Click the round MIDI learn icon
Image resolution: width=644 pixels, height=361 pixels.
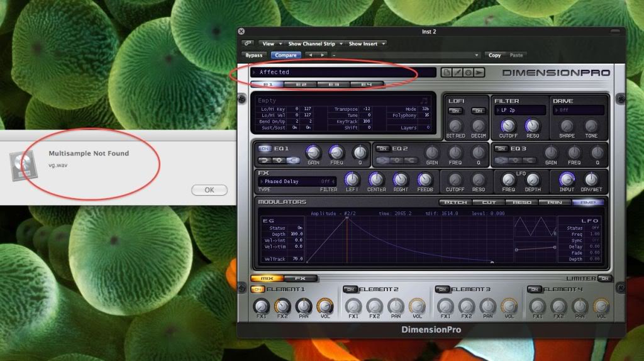tap(468, 73)
